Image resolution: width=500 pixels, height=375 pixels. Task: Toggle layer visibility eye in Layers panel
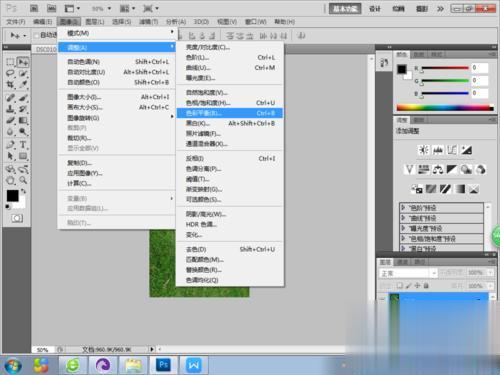pos(382,299)
